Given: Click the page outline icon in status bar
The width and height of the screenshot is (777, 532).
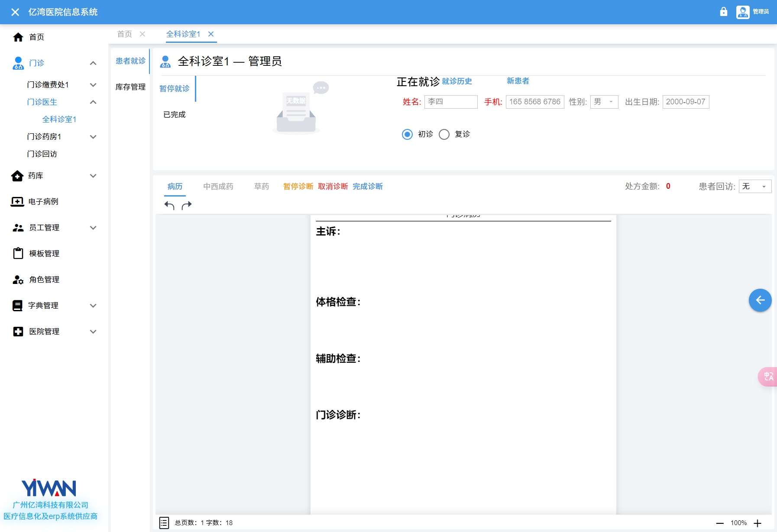Looking at the screenshot, I should point(164,522).
